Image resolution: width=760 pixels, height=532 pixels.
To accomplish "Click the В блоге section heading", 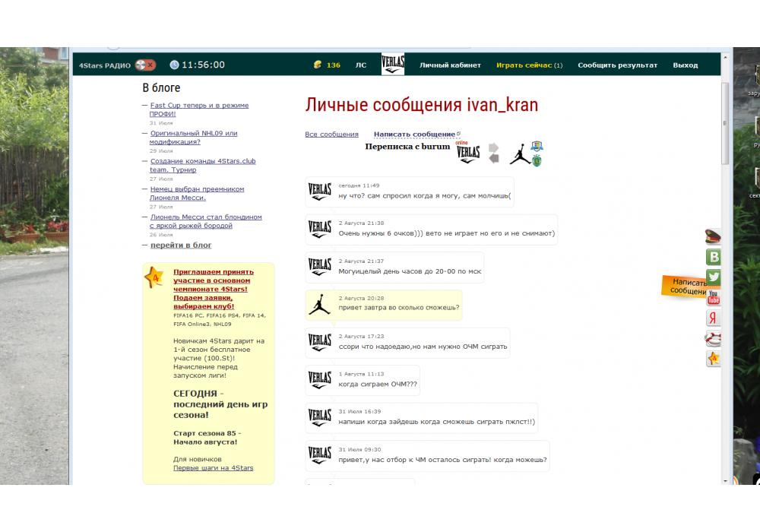I will coord(161,87).
